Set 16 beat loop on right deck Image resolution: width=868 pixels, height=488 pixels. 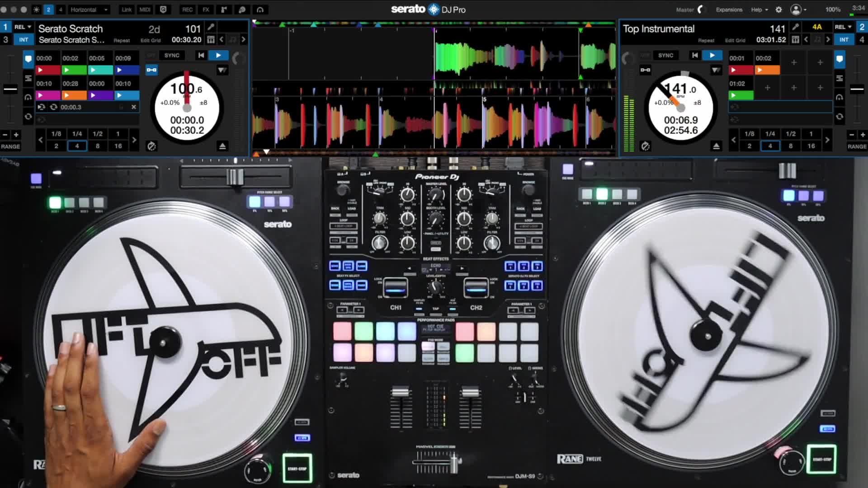[x=811, y=146]
